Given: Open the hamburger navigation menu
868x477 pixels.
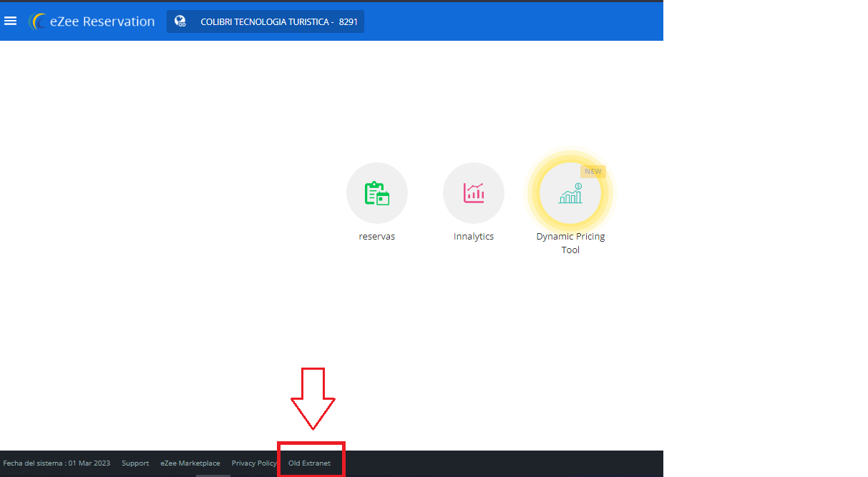Looking at the screenshot, I should pyautogui.click(x=10, y=21).
